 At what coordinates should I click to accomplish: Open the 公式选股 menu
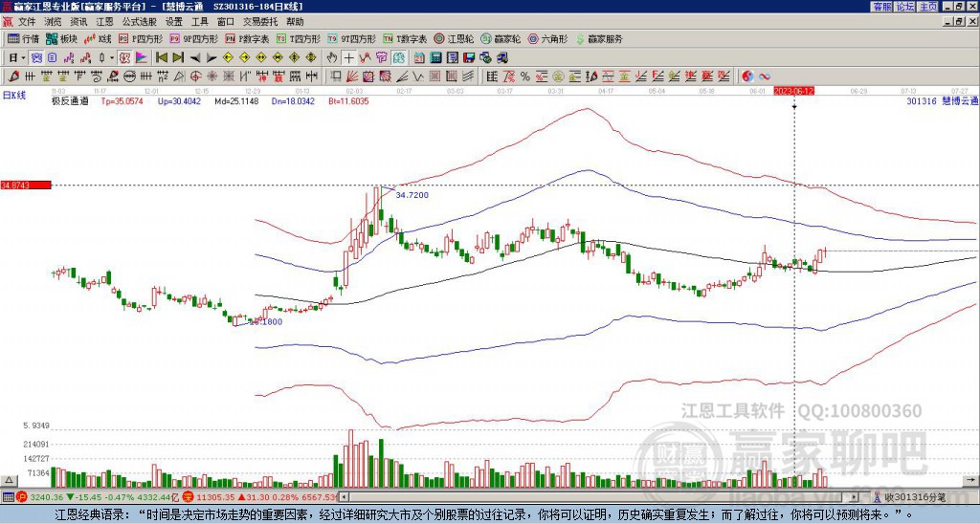[x=140, y=22]
